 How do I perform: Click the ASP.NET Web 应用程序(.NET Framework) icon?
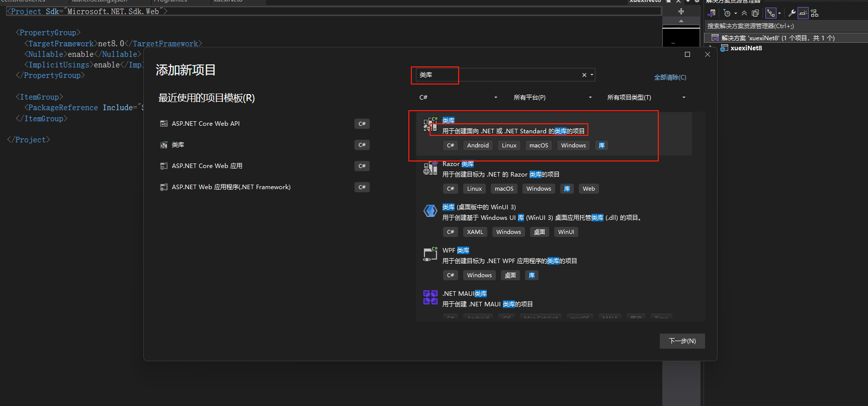tap(163, 187)
